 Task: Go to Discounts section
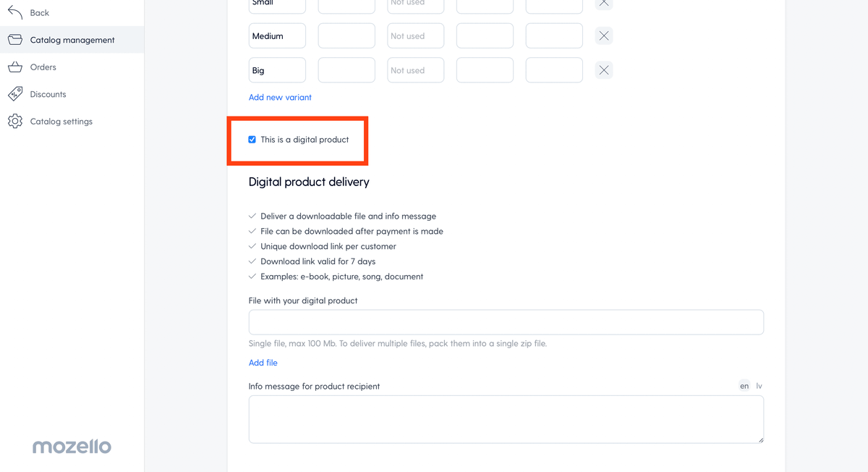click(48, 94)
